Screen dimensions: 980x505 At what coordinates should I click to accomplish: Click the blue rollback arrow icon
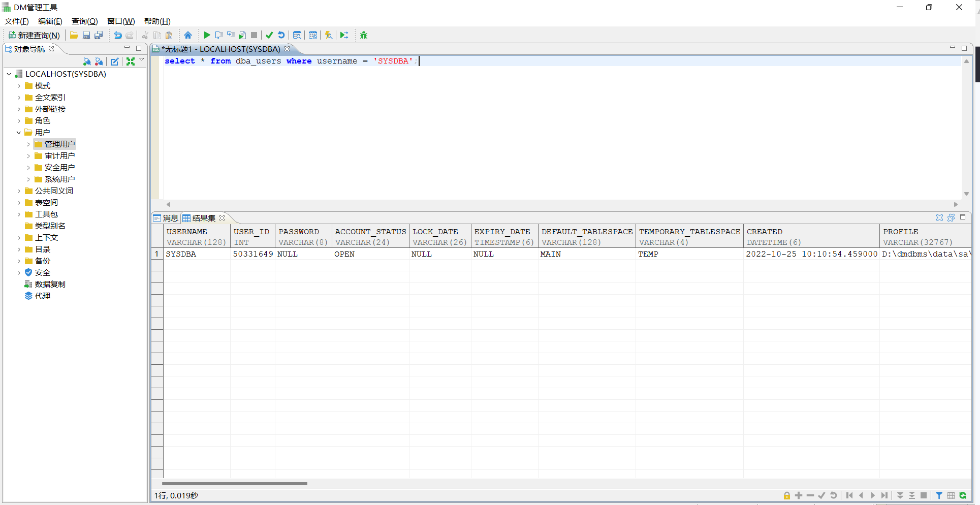pos(281,35)
